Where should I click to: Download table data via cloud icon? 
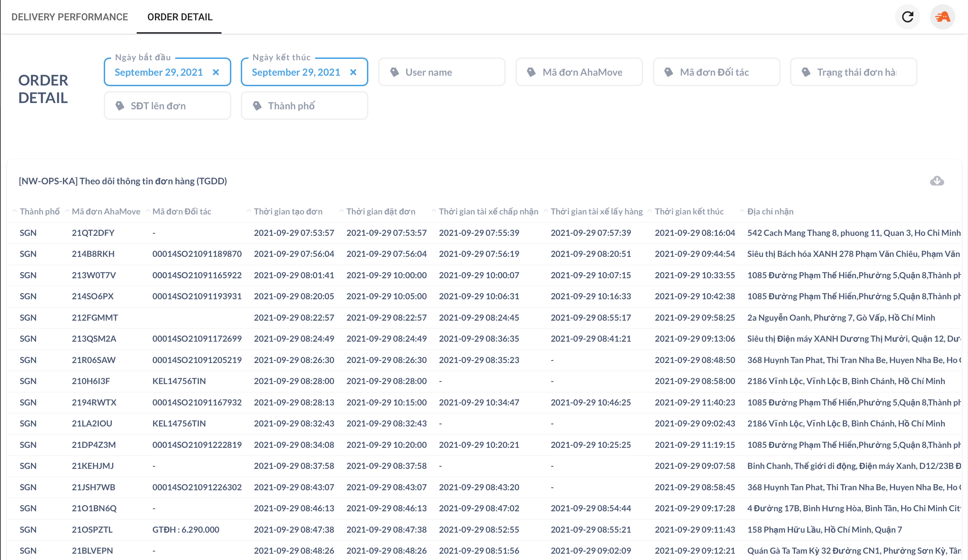tap(937, 181)
